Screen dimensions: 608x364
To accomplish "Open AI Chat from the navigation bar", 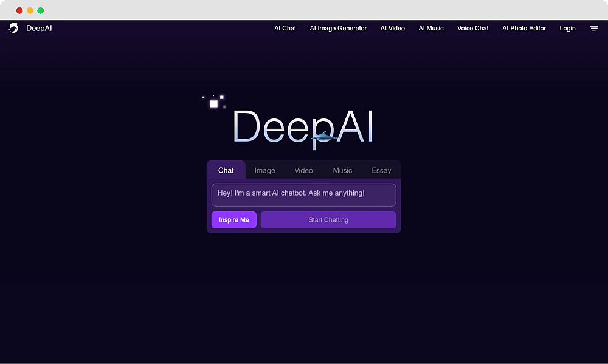I will pos(285,29).
